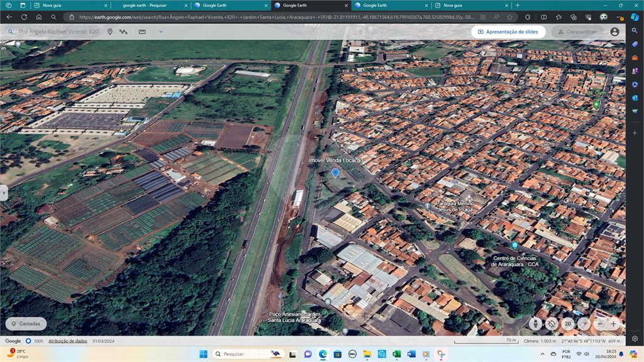This screenshot has height=362, width=644.
Task: Show hidden system tray icons chevron
Action: (543, 354)
